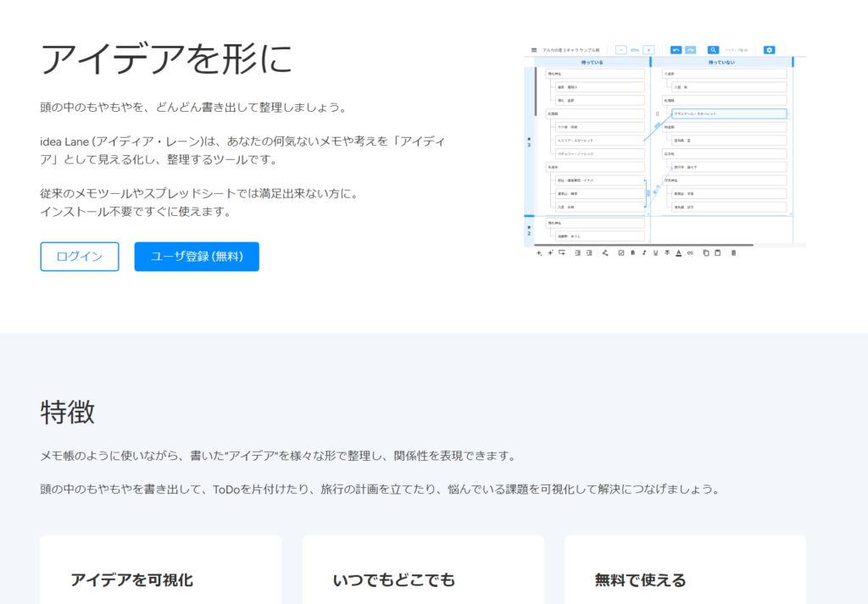Click the ユーザ登録 (無料) button
The image size is (868, 604).
[x=197, y=257]
